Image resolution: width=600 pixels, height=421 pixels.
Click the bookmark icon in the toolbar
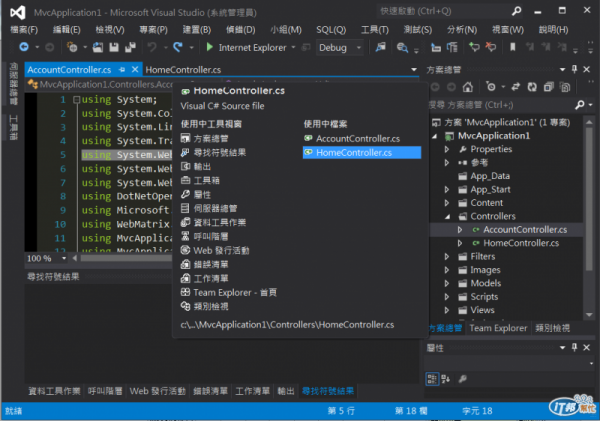(513, 47)
